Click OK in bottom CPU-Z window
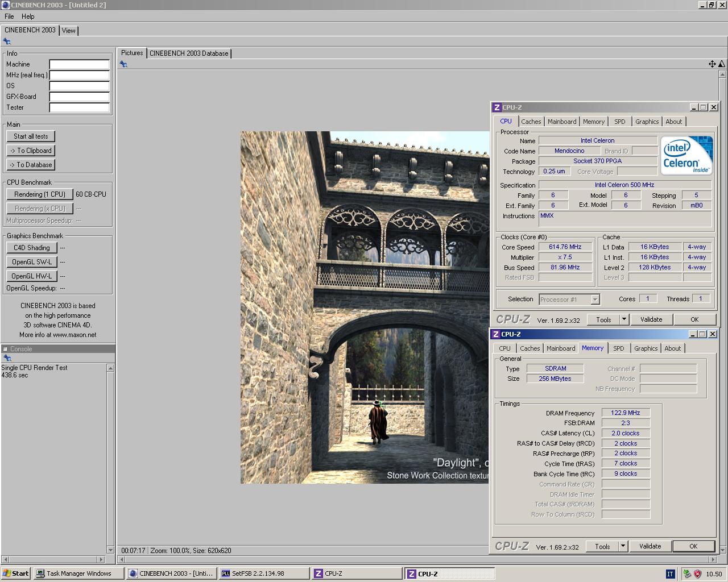 pos(693,546)
